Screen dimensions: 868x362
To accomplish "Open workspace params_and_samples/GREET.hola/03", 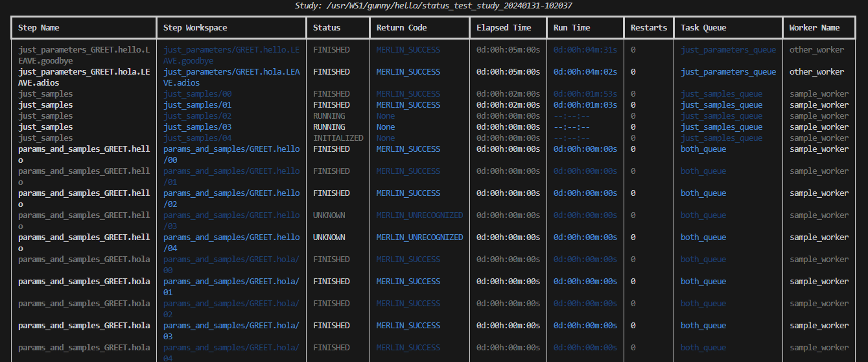I will (x=231, y=331).
